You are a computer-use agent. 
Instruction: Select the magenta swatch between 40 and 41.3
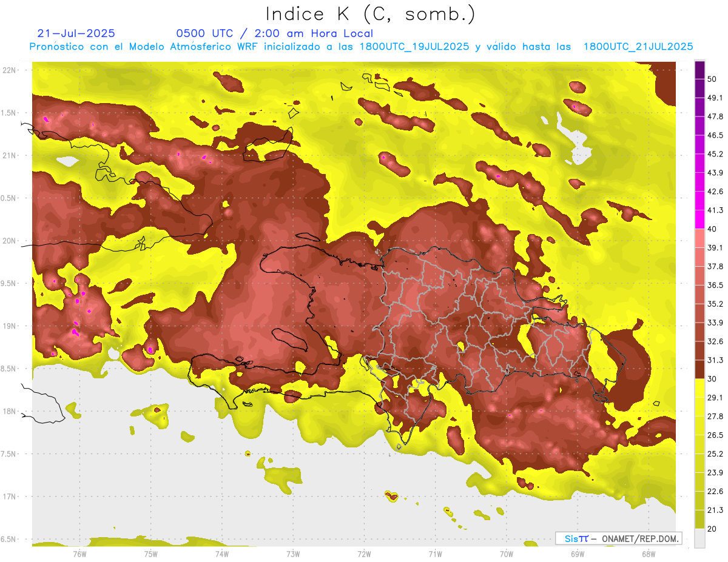click(699, 219)
